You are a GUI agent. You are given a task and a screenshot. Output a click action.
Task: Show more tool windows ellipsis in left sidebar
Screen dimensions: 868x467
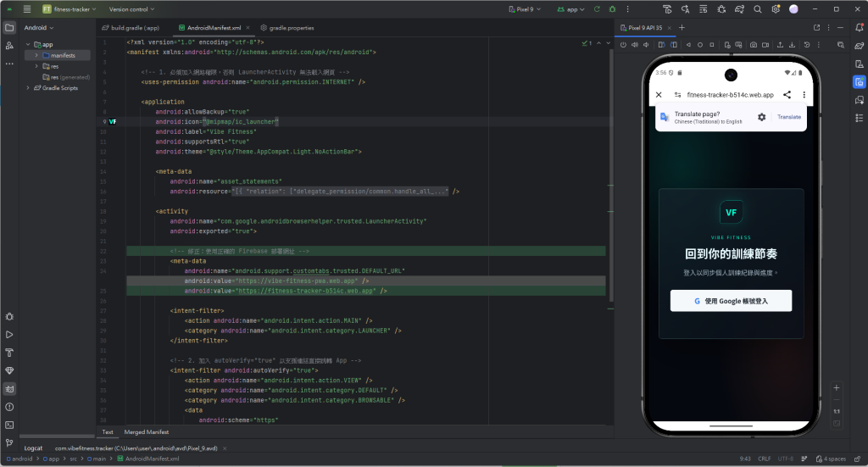point(9,64)
